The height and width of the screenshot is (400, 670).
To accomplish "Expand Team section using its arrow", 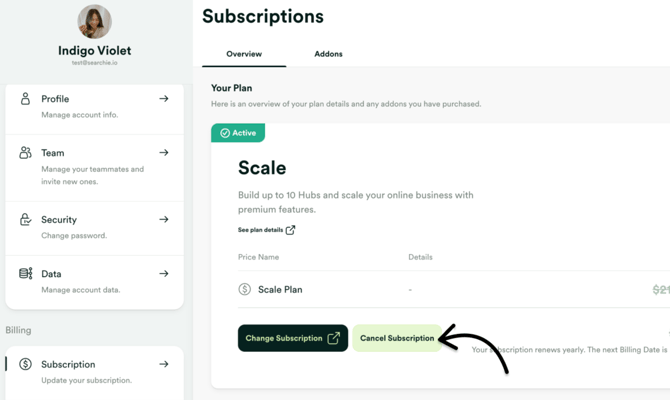I will tap(164, 153).
